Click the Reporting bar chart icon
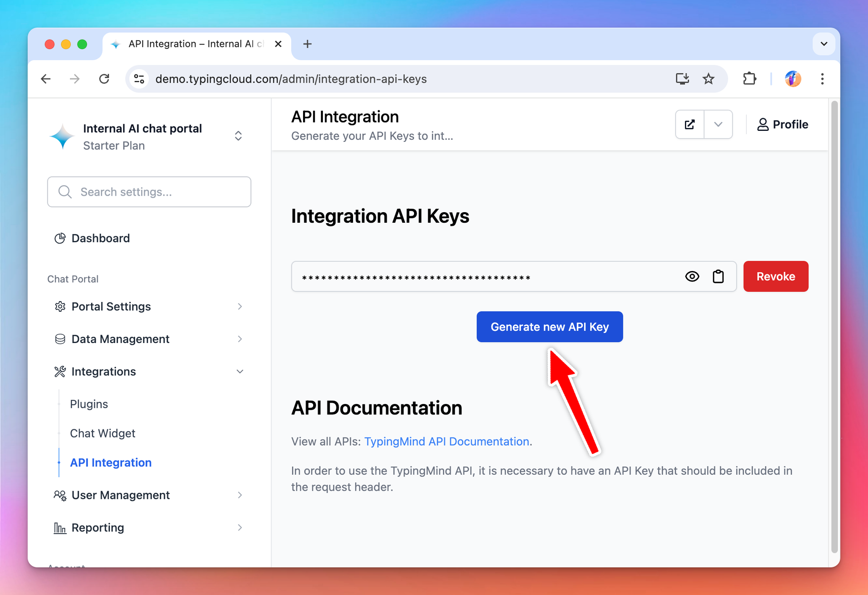The image size is (868, 595). [x=60, y=528]
